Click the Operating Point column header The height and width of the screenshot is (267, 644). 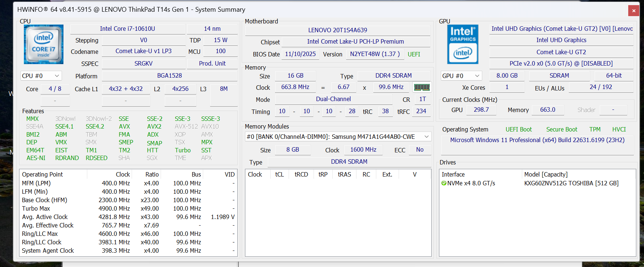click(x=43, y=174)
